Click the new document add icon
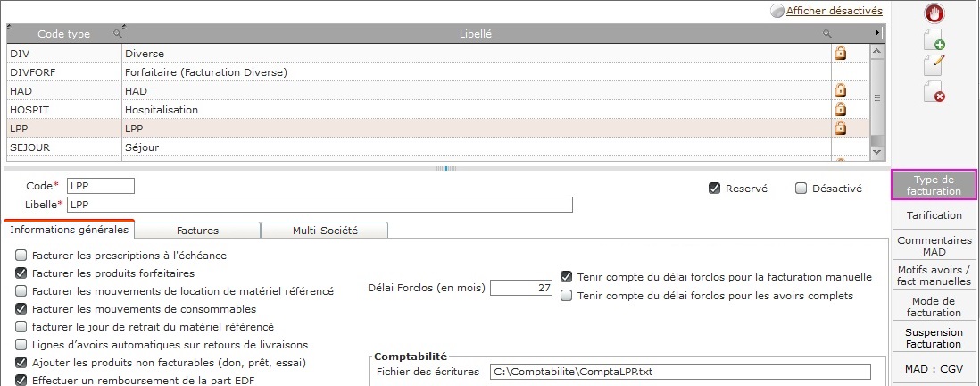This screenshot has width=980, height=386. (x=934, y=39)
